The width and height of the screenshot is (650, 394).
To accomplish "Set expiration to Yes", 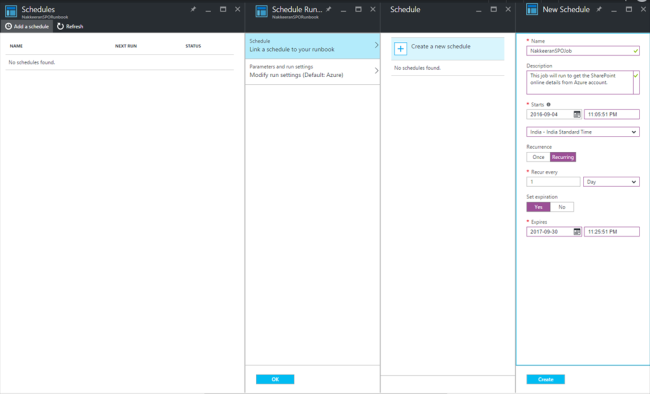I will coord(538,207).
